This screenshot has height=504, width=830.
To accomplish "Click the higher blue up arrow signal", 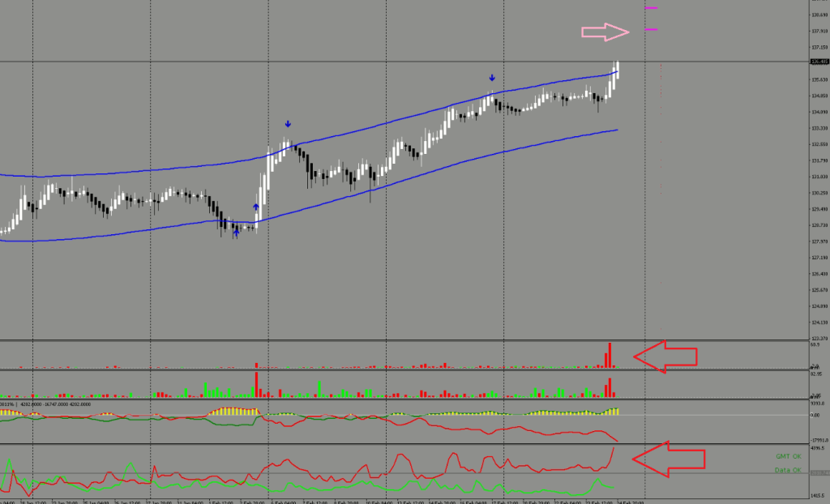I will [257, 207].
